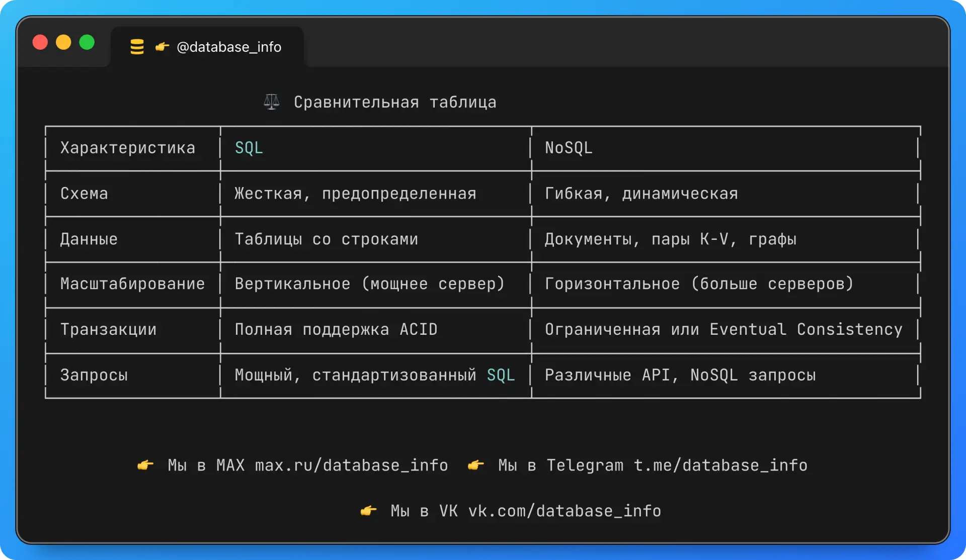Click the NoSQL column header
966x560 pixels.
(x=569, y=148)
